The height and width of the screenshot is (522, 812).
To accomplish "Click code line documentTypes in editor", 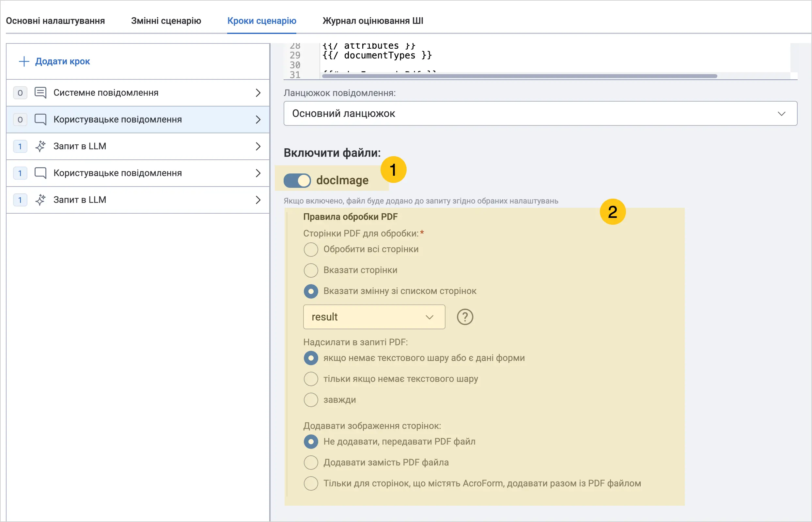I will pyautogui.click(x=377, y=55).
